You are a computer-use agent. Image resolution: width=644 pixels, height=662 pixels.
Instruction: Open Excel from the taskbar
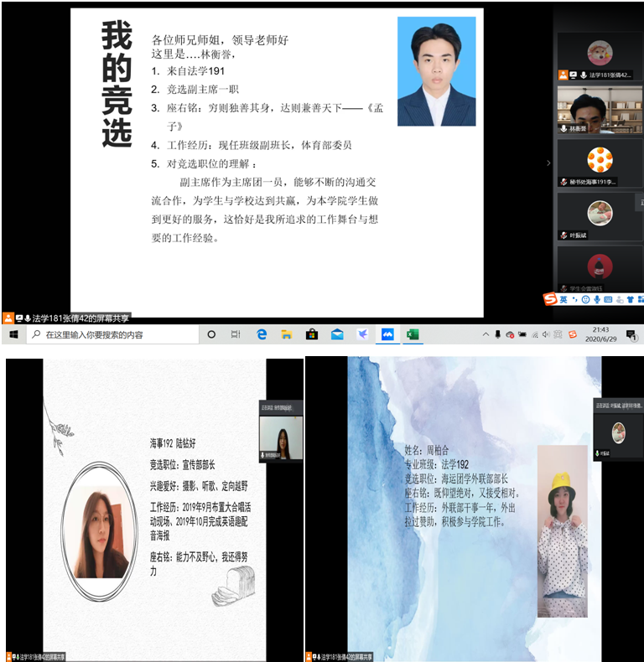413,334
